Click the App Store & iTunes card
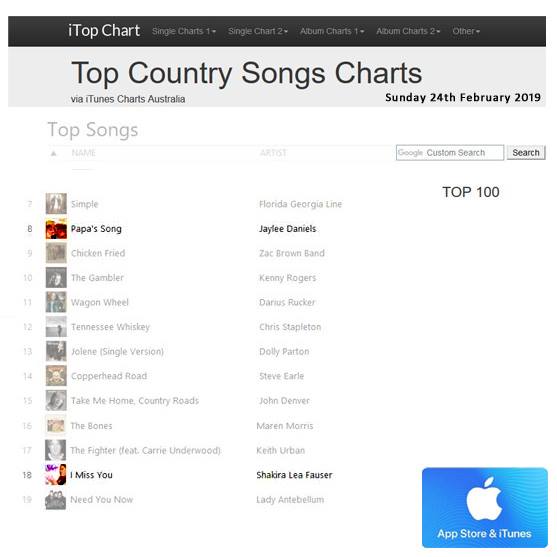557x557 pixels. point(485,507)
